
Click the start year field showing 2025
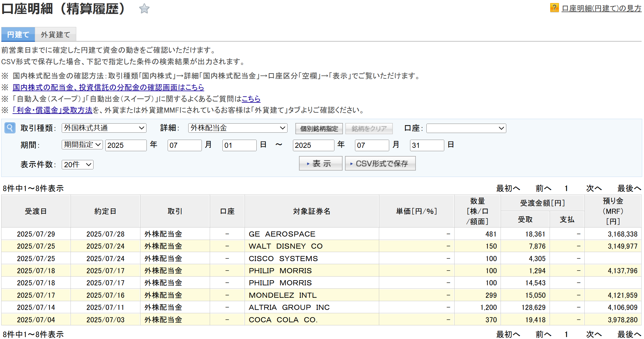[126, 145]
